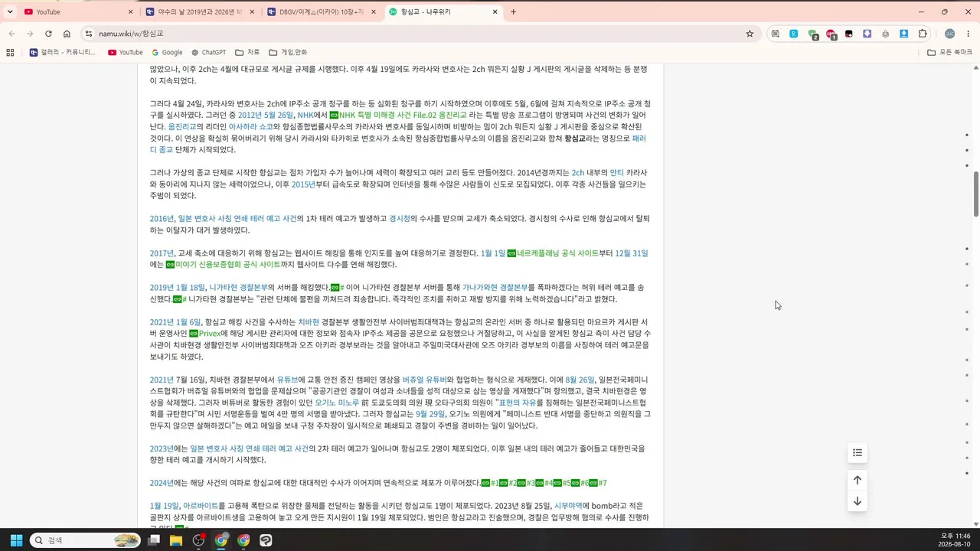Open the blue R extension icon
Screen dimensions: 980x551
(793, 34)
